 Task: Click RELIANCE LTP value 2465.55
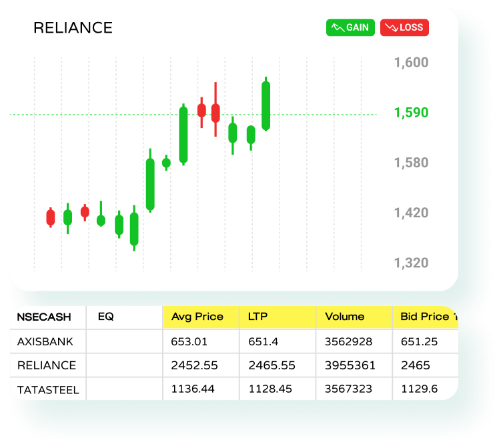tap(268, 365)
